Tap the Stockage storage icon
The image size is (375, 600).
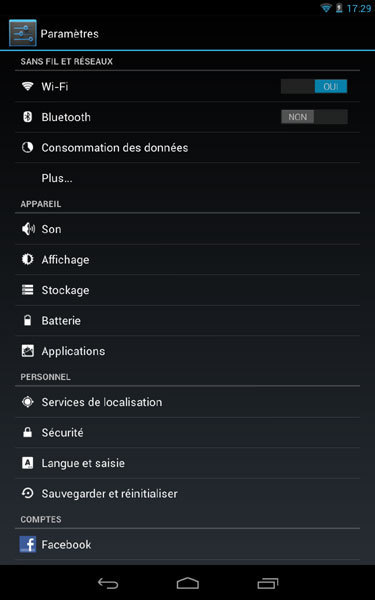(x=27, y=290)
